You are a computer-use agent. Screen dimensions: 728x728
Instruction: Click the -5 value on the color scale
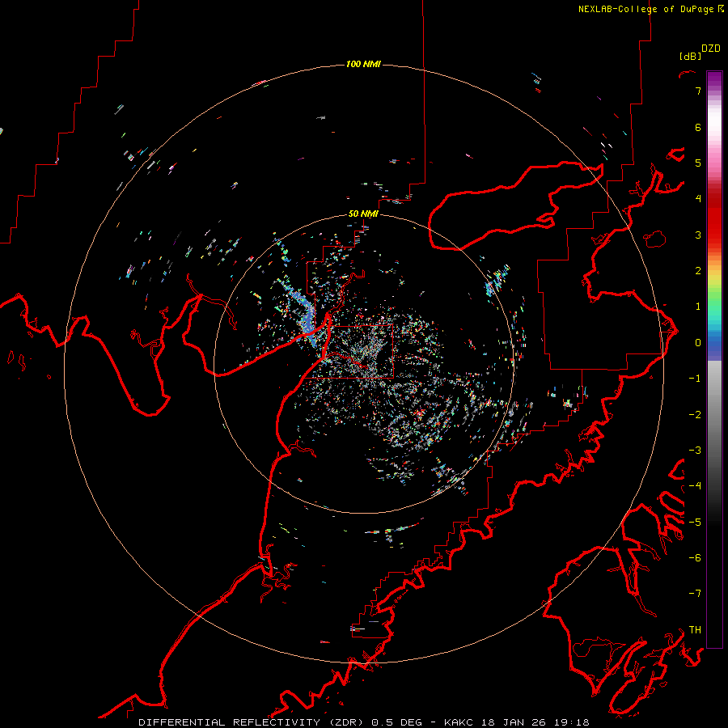695,523
